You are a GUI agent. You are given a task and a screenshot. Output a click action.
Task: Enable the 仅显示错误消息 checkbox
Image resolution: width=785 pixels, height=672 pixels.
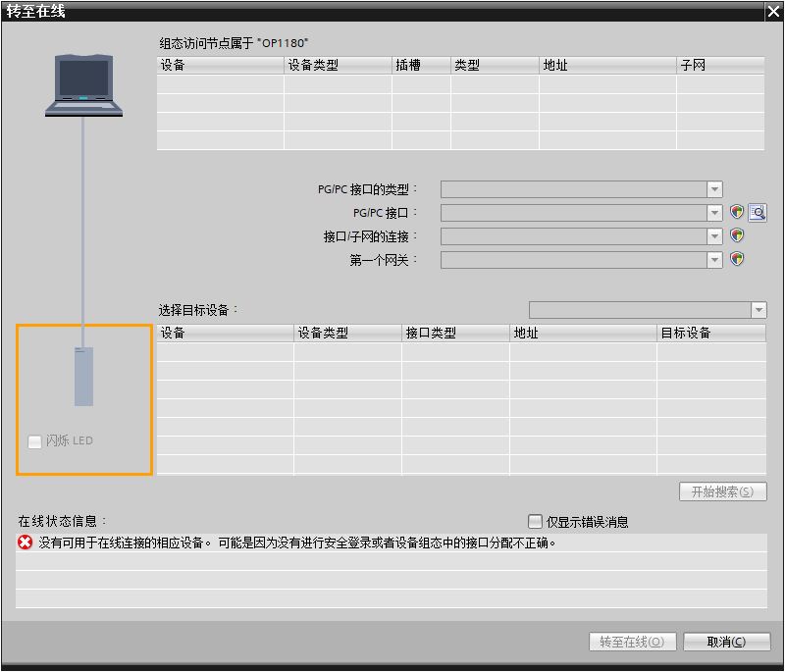tap(535, 521)
